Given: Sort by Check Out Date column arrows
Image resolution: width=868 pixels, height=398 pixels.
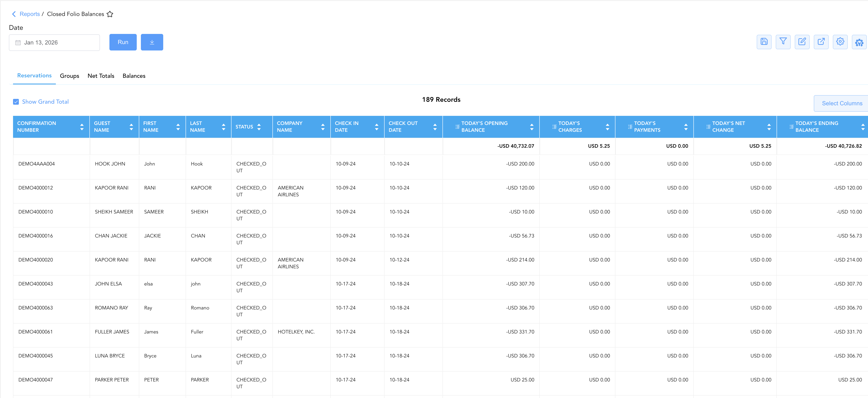Looking at the screenshot, I should point(435,127).
